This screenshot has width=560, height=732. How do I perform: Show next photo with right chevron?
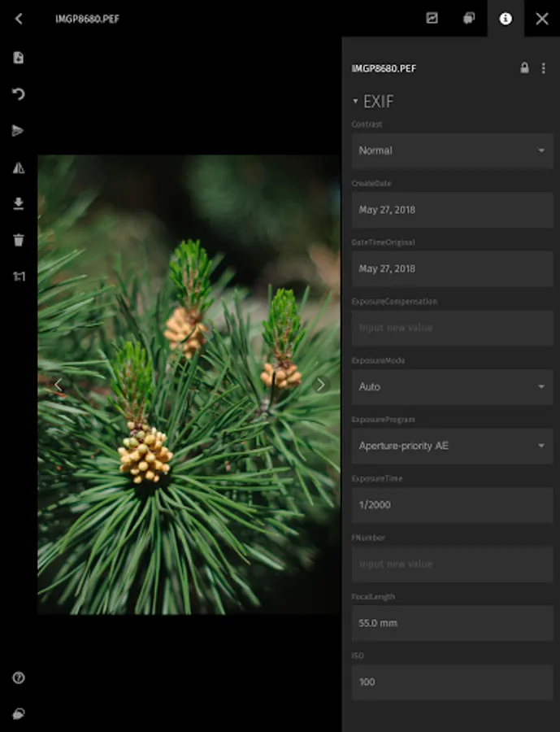(320, 385)
